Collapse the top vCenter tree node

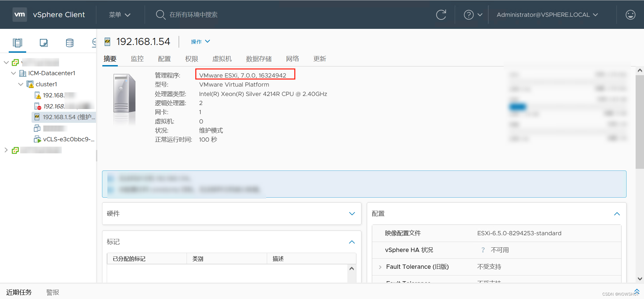tap(6, 62)
